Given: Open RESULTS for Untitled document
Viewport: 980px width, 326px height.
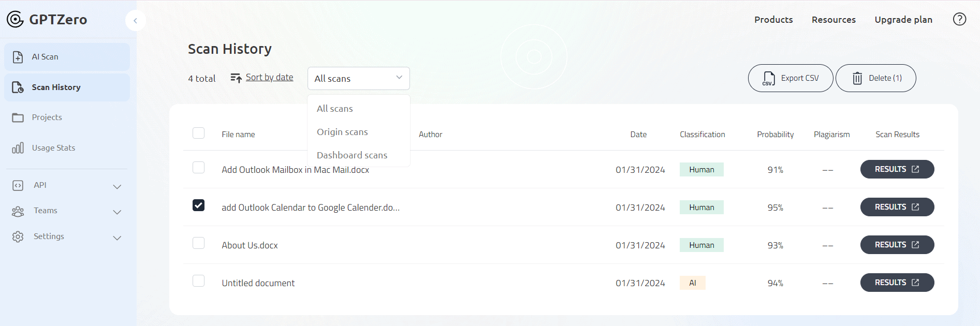Looking at the screenshot, I should coord(897,283).
